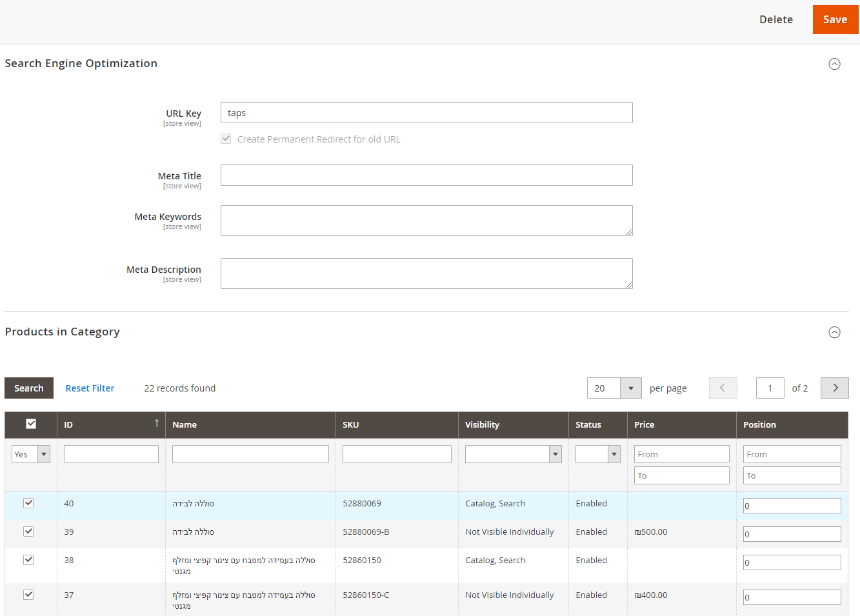This screenshot has height=616, width=860.
Task: Click the ID column sort arrow
Action: click(x=156, y=424)
